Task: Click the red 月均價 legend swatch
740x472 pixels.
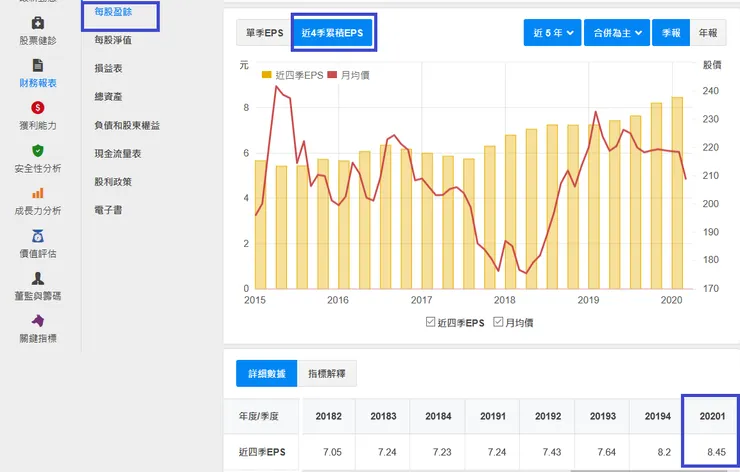Action: [x=332, y=75]
